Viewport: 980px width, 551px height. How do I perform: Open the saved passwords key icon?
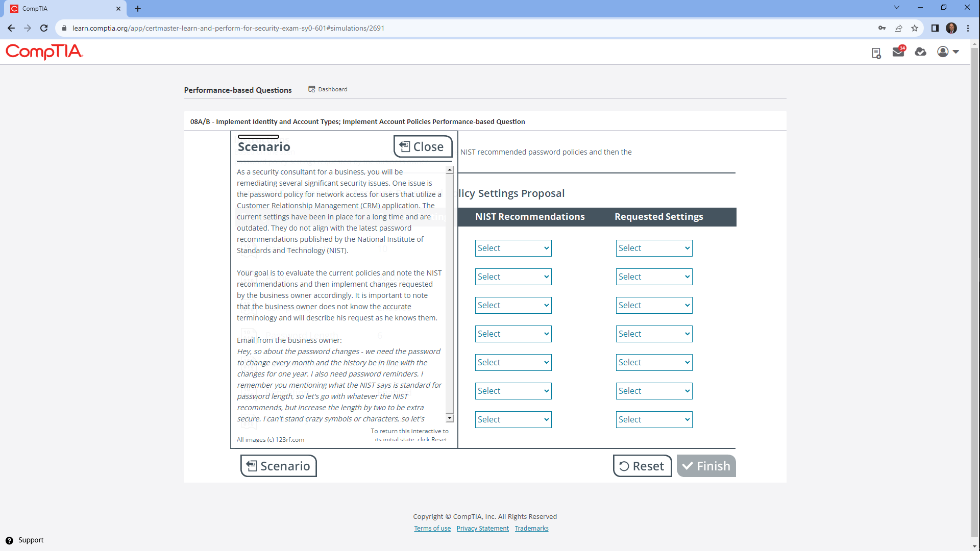pos(881,28)
